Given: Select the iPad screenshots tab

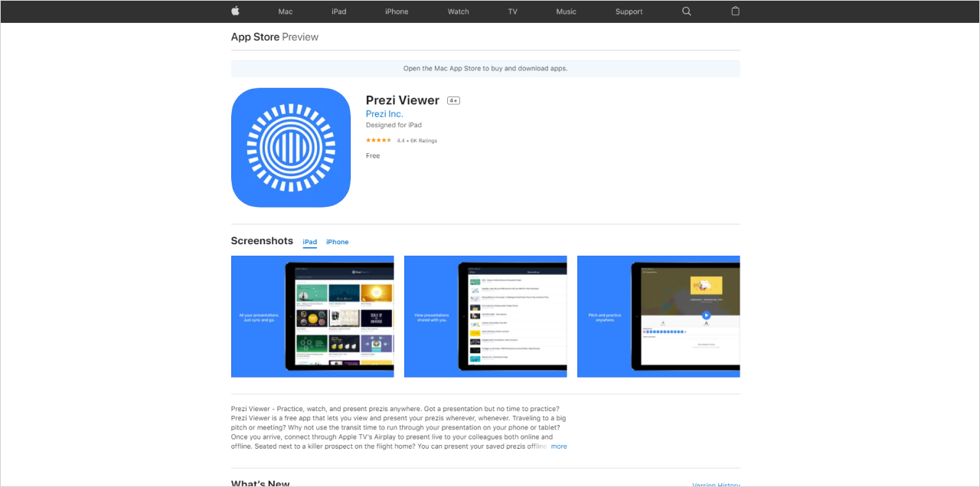Looking at the screenshot, I should click(x=310, y=242).
